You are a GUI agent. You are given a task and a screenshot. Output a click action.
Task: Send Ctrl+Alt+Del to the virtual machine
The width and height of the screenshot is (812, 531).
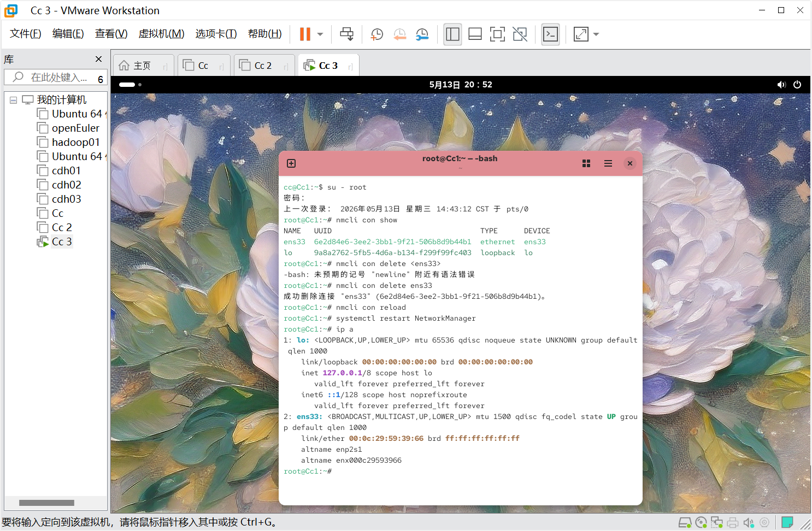point(347,34)
